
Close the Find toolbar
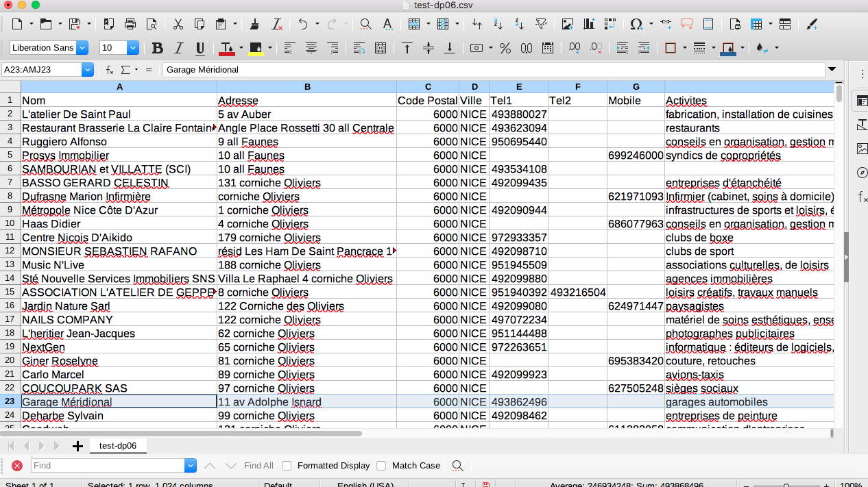(x=17, y=466)
